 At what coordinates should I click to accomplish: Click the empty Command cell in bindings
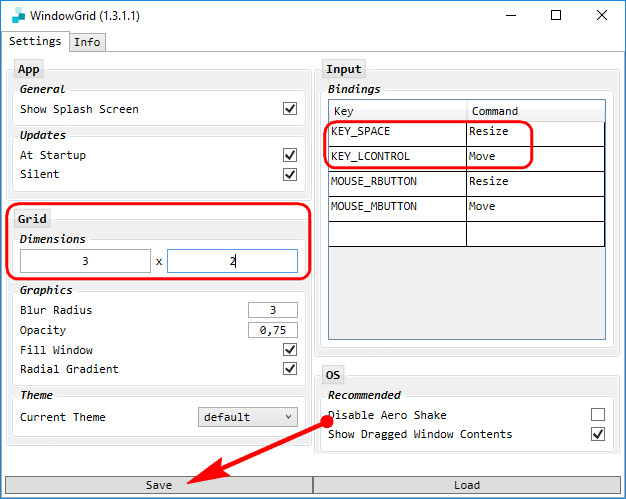coord(535,234)
